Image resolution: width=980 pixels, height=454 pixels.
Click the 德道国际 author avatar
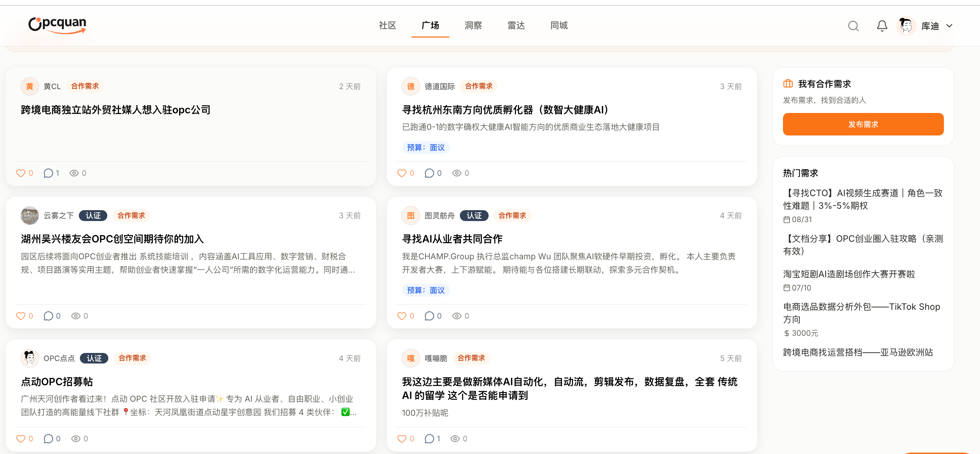(411, 86)
